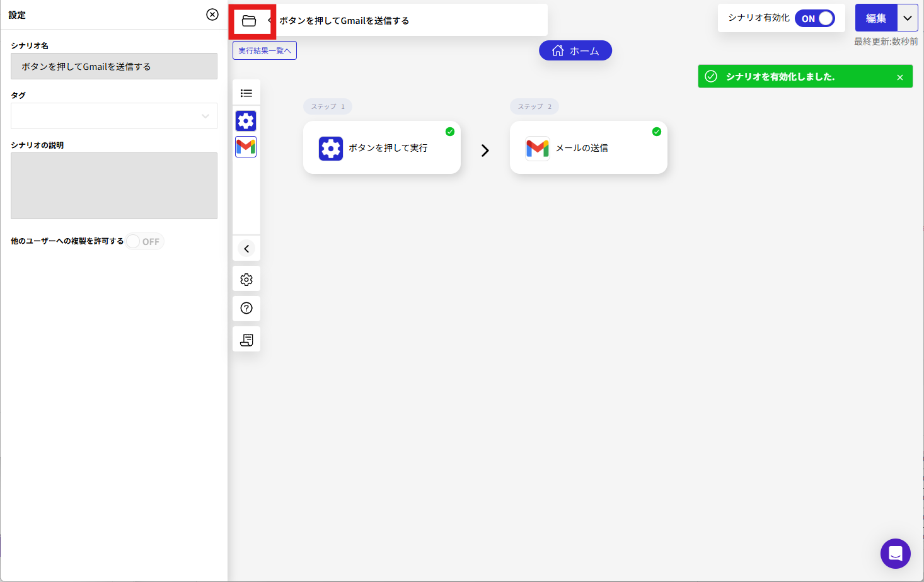The width and height of the screenshot is (924, 582).
Task: Collapse sidebar with the left chevron button
Action: coord(246,249)
